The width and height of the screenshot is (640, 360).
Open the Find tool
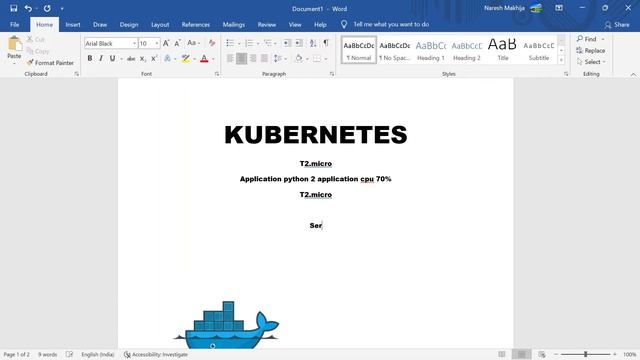587,39
